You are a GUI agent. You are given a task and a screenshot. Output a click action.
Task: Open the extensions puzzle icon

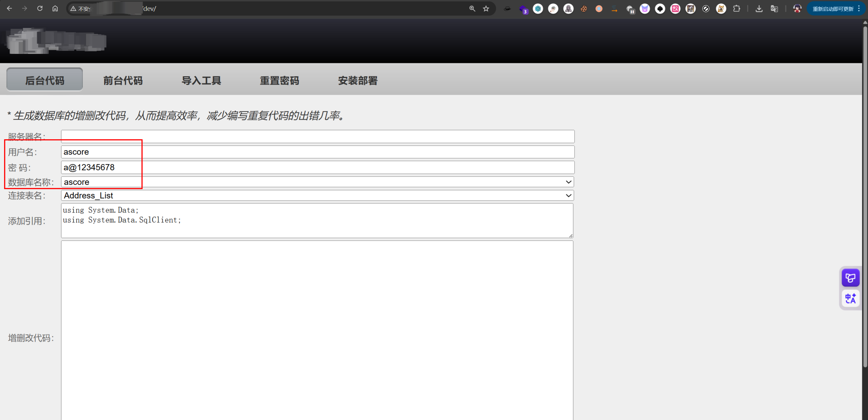(736, 9)
